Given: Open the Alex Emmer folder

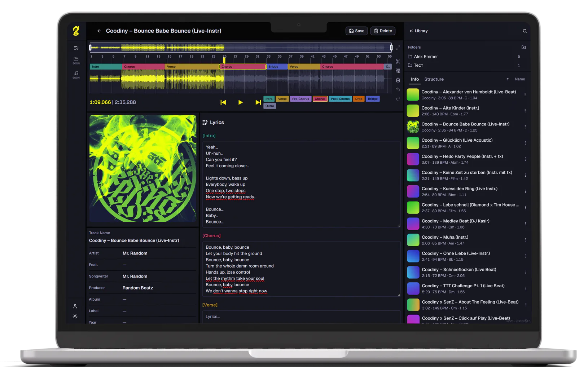Looking at the screenshot, I should click(x=465, y=57).
